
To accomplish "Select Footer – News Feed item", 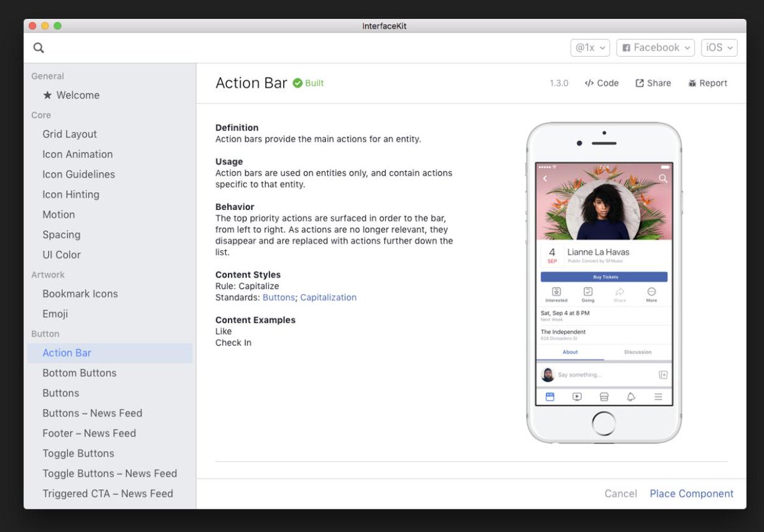I will point(89,433).
